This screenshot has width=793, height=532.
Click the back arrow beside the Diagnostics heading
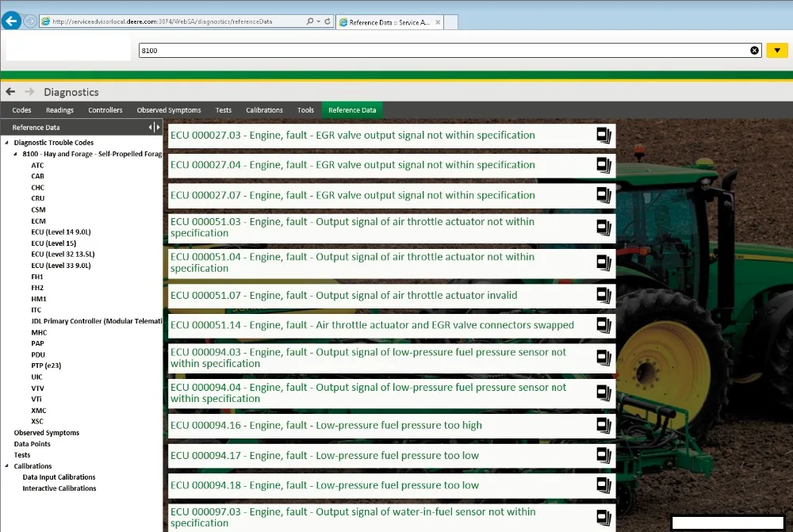(x=10, y=91)
